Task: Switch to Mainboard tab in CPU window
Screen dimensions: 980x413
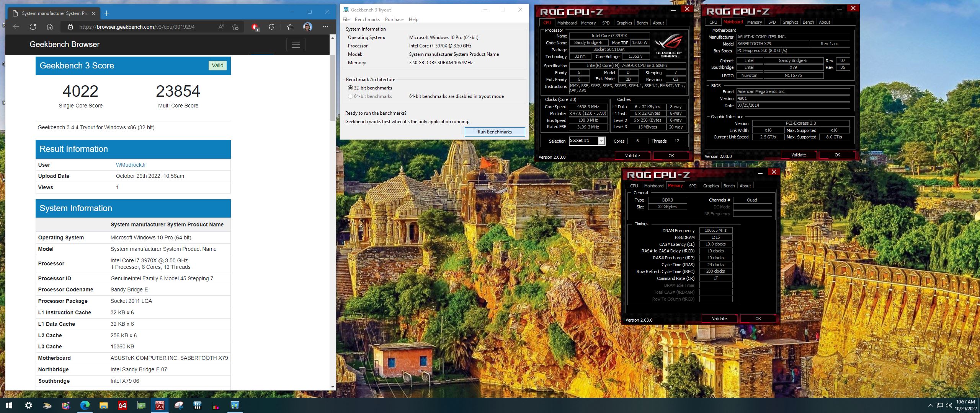Action: click(x=567, y=23)
